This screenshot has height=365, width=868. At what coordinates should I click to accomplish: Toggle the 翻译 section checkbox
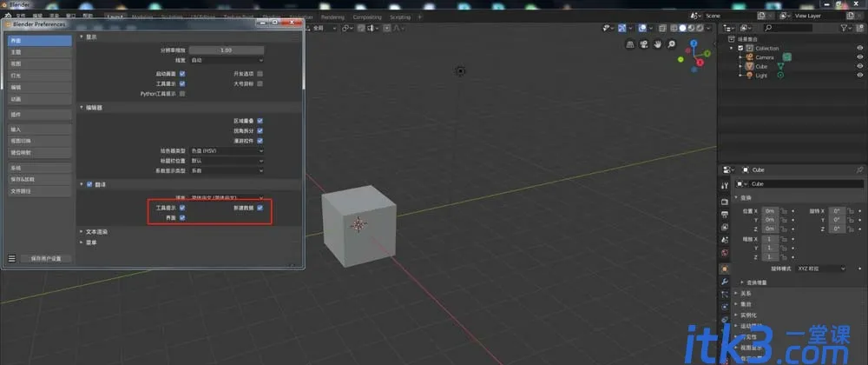[89, 184]
